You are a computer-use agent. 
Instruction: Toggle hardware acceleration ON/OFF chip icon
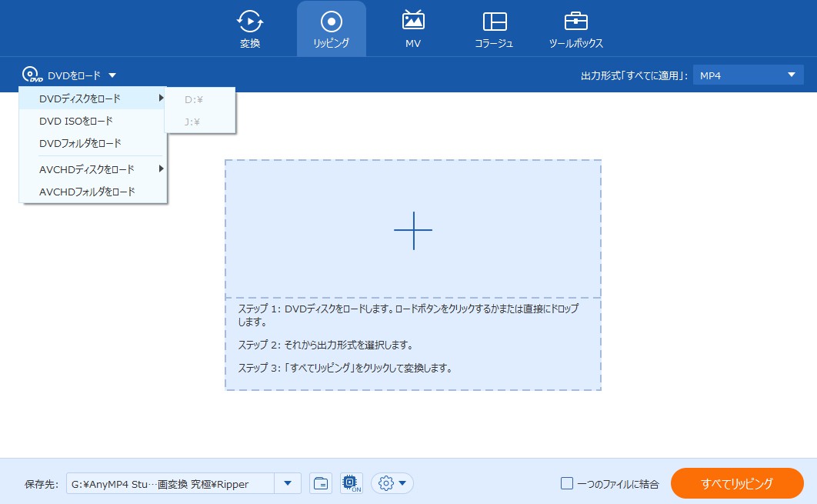click(x=352, y=483)
